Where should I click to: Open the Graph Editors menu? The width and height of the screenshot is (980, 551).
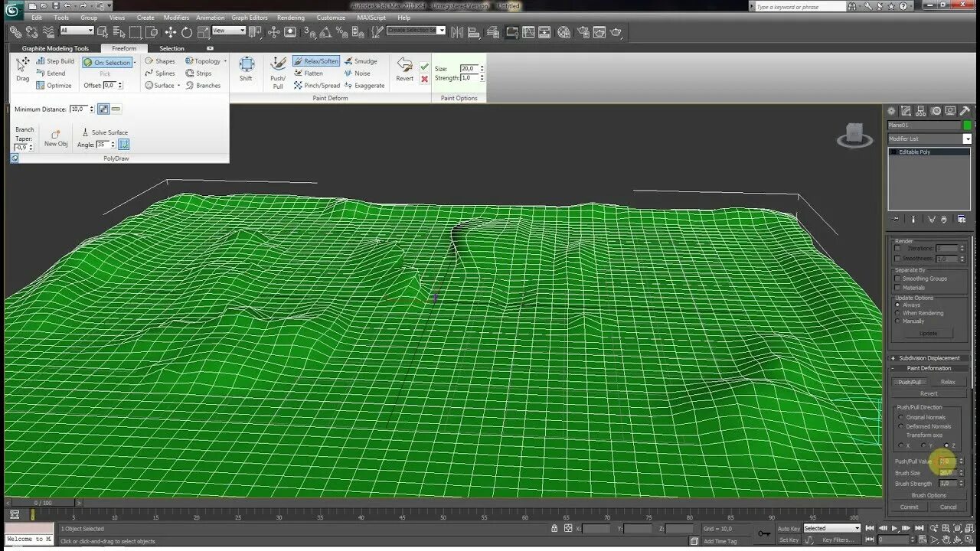click(250, 18)
